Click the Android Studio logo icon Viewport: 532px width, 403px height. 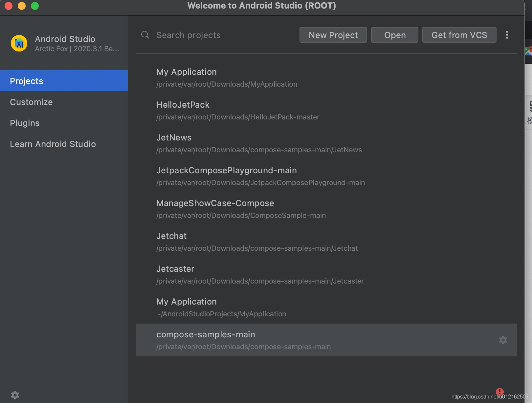[19, 43]
